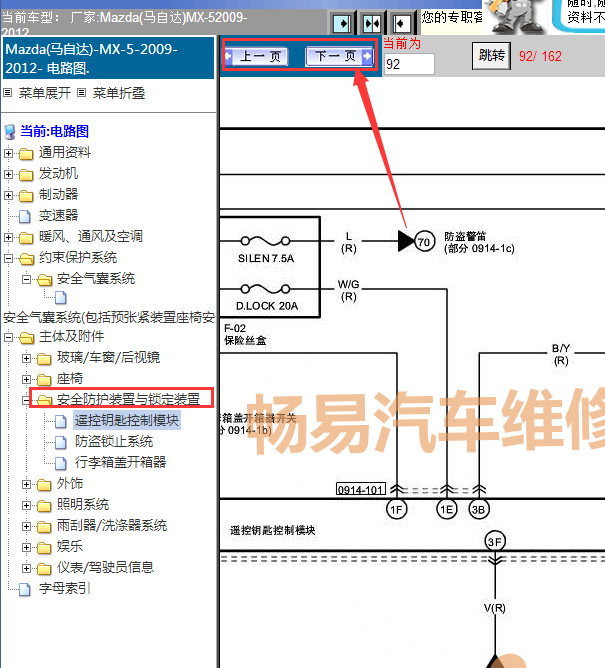605x668 pixels.
Task: Click the folder icon for 暖风、通风及空调
Action: pos(26,238)
